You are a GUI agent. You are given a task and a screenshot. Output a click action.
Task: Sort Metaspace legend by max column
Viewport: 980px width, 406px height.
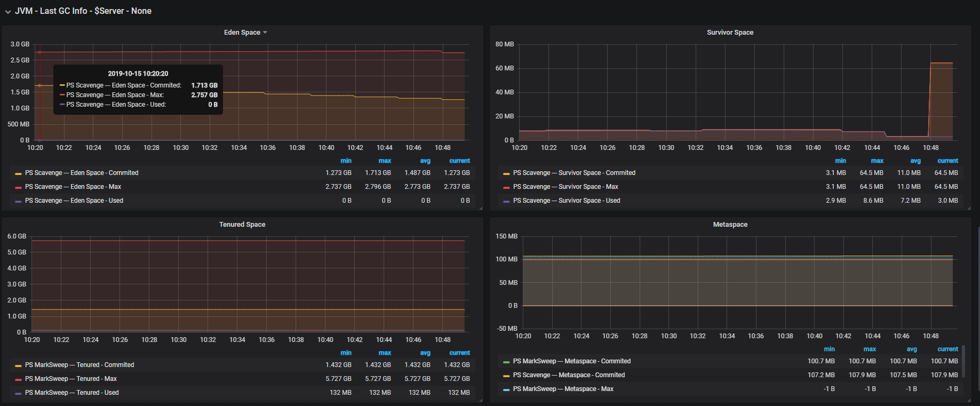870,349
